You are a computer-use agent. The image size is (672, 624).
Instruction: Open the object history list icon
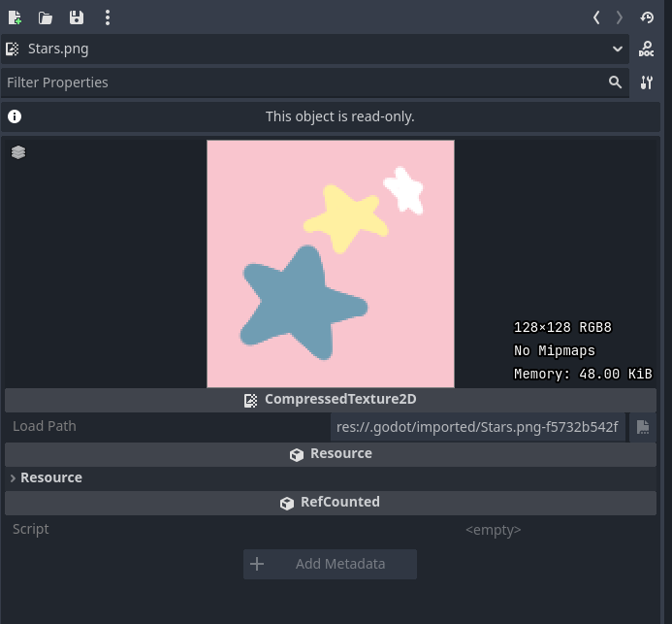647,17
